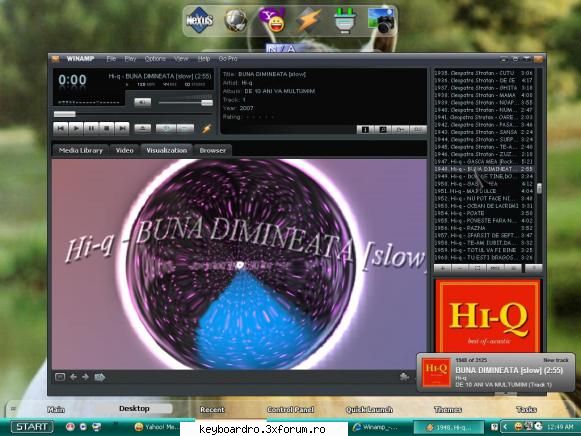581x436 pixels.
Task: Select the Visualization tab
Action: pos(166,150)
